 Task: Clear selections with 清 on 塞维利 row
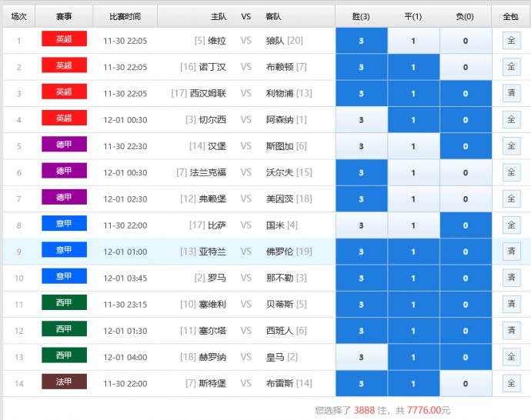point(511,304)
